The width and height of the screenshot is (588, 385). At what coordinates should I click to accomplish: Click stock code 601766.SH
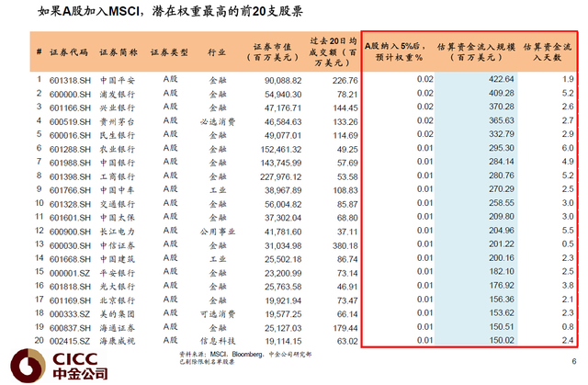tap(70, 190)
